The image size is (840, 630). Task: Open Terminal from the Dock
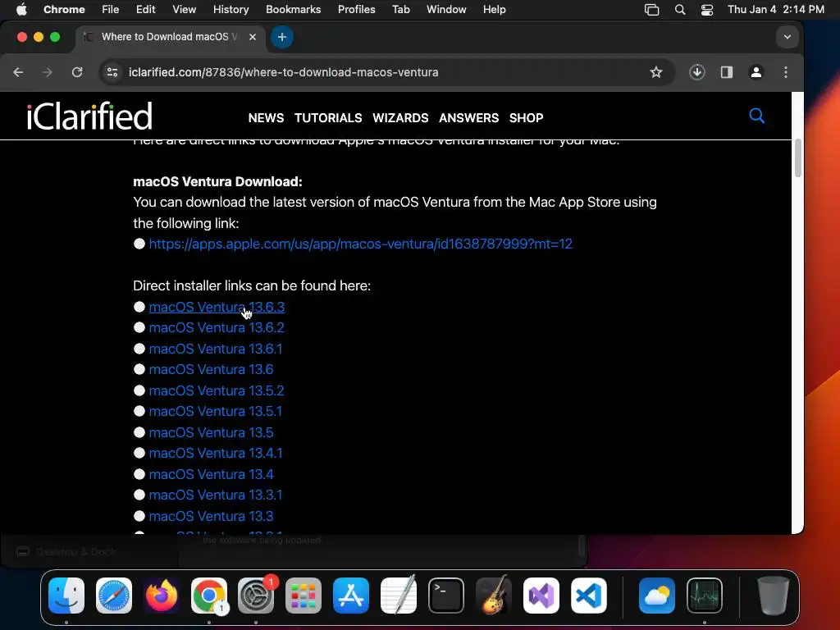coord(445,596)
